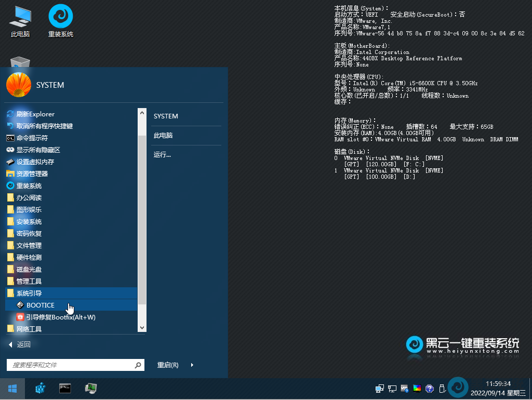Open the network tray icon
The image size is (532, 400).
pyautogui.click(x=380, y=388)
